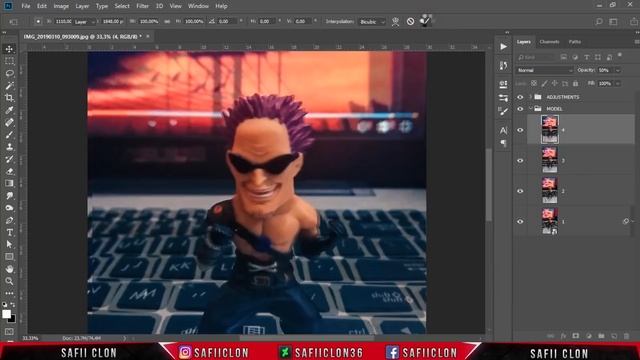This screenshot has width=640, height=360.
Task: Toggle visibility of layer 3
Action: 520,161
